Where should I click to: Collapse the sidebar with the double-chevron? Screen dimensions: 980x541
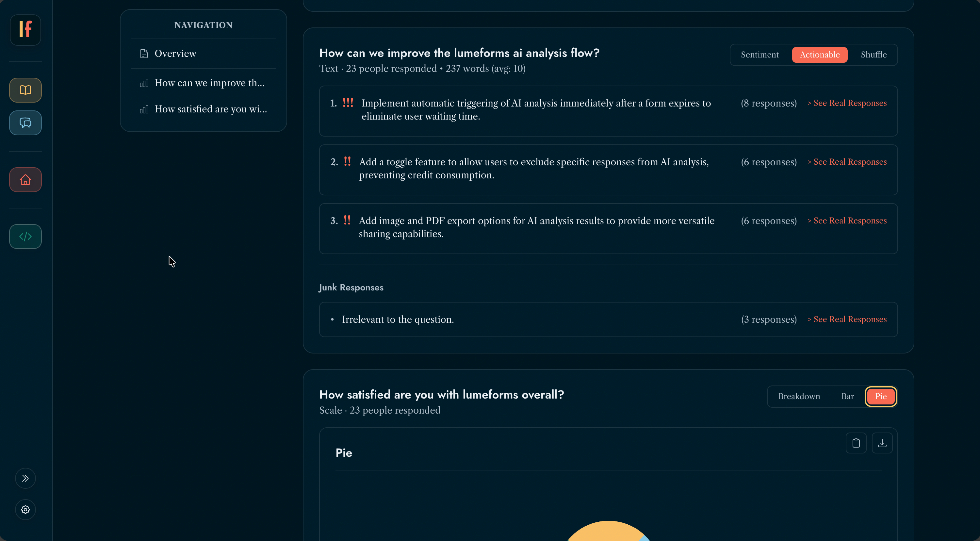point(25,478)
